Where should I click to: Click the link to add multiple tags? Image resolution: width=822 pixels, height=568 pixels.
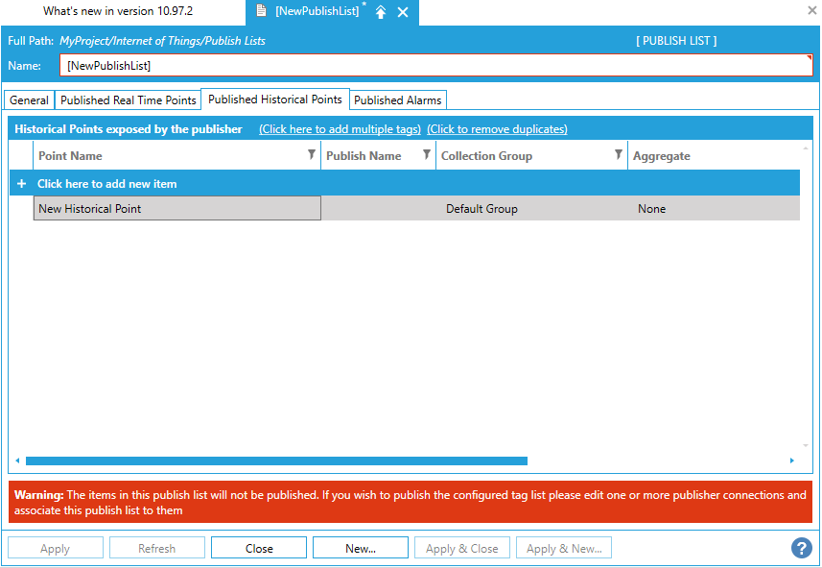pyautogui.click(x=339, y=129)
